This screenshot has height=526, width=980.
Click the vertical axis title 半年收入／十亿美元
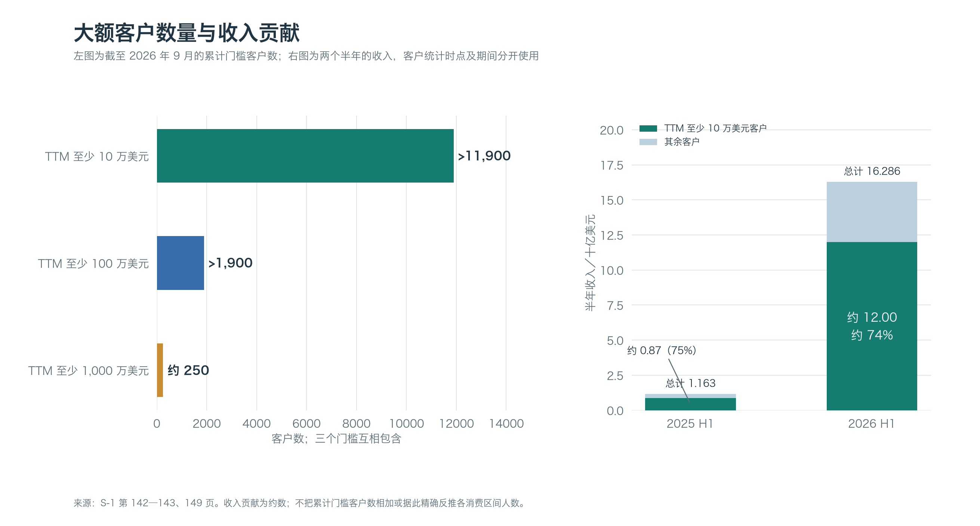590,263
